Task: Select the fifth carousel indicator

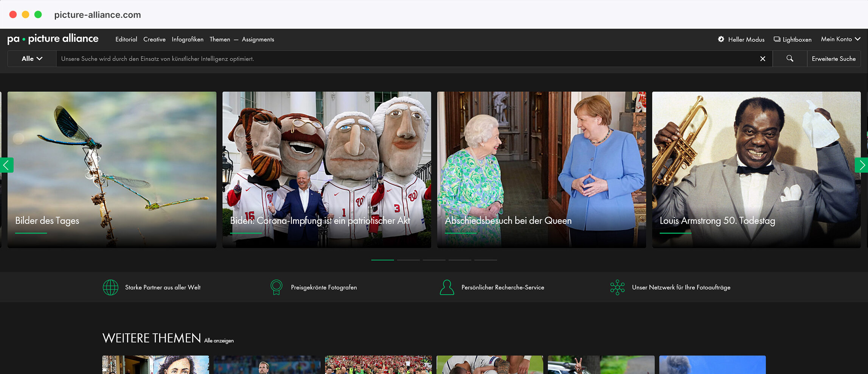Action: click(x=485, y=260)
